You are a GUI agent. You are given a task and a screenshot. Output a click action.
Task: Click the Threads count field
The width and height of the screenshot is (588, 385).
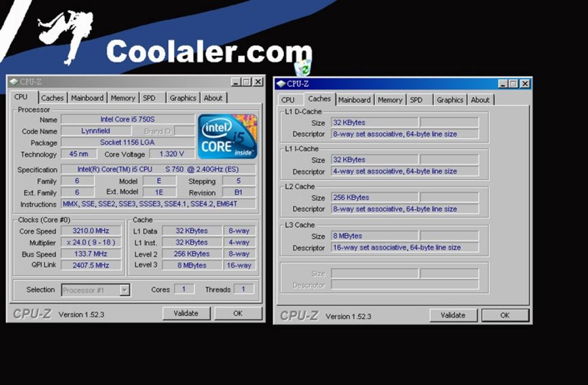[x=244, y=289]
